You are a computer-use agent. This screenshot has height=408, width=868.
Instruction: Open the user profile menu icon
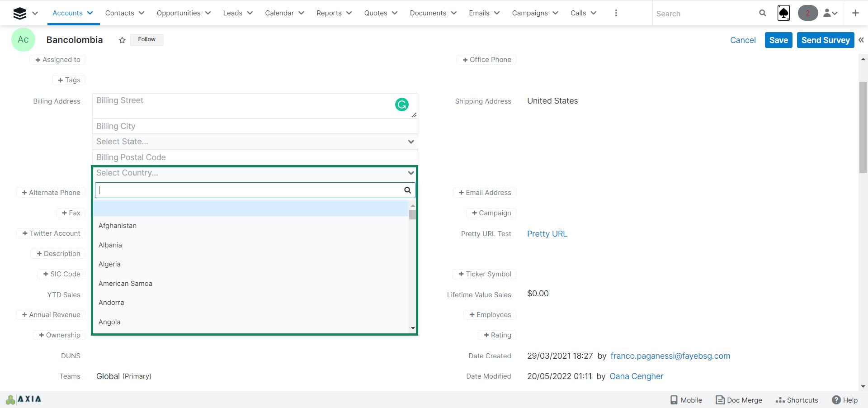coord(830,13)
